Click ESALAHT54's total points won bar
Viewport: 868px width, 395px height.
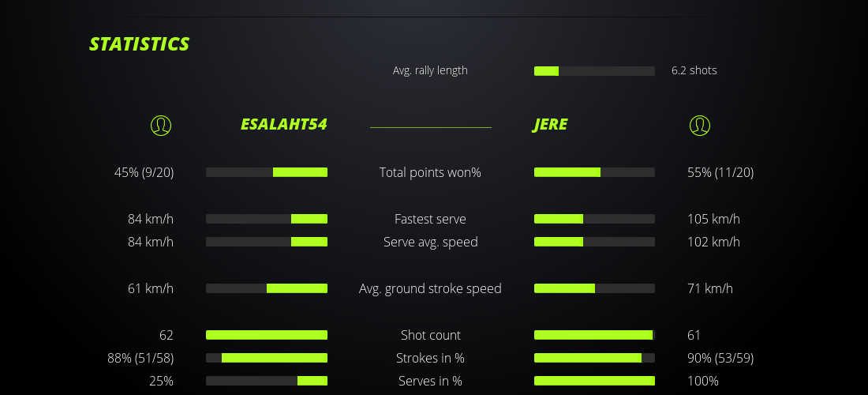[267, 172]
